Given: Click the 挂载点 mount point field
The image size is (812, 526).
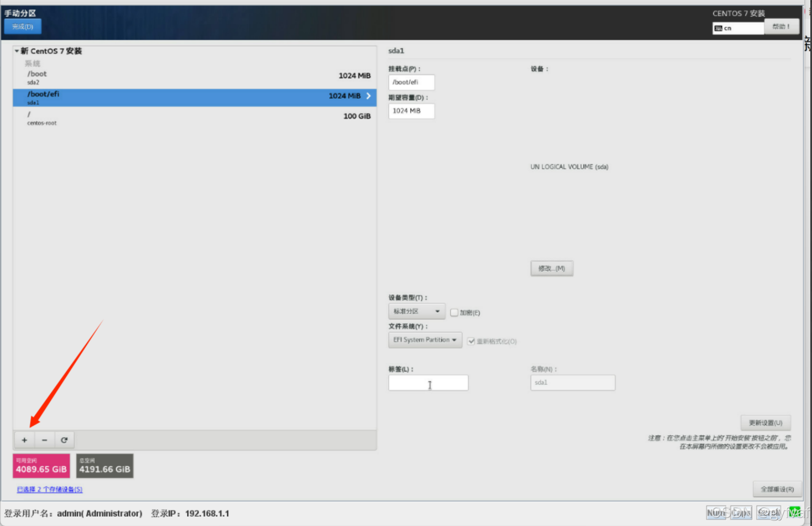Looking at the screenshot, I should (x=411, y=82).
